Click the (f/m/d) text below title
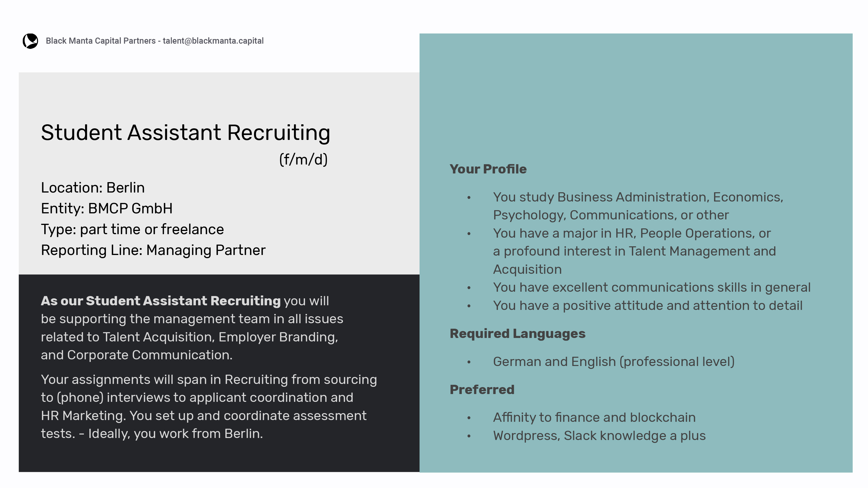The image size is (868, 488). (303, 159)
